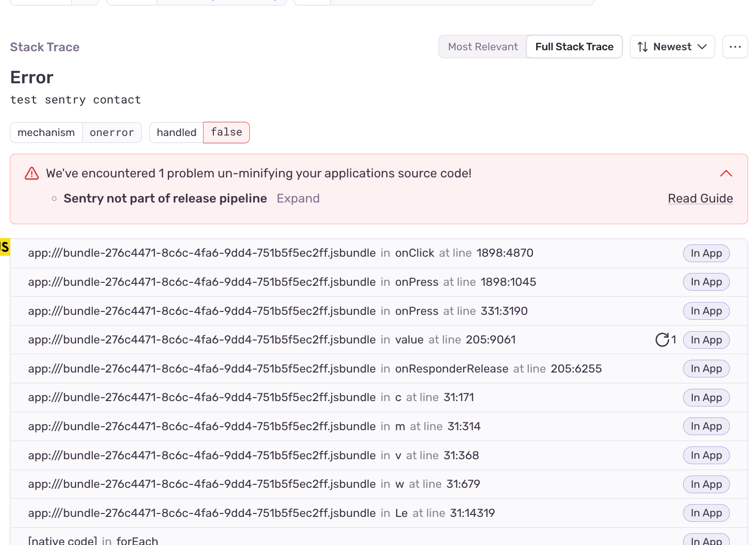Click the ellipsis options icon at top right
The width and height of the screenshot is (756, 545).
pyautogui.click(x=735, y=46)
